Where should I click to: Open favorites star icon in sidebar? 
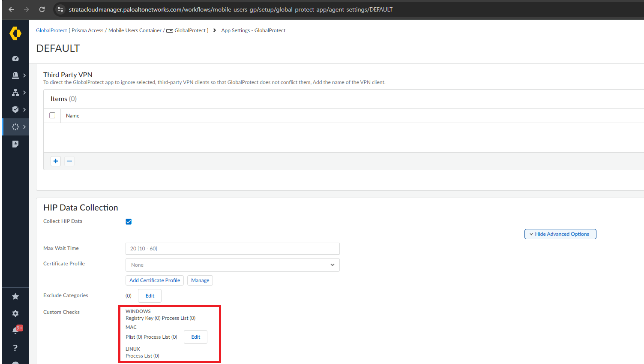pyautogui.click(x=15, y=296)
